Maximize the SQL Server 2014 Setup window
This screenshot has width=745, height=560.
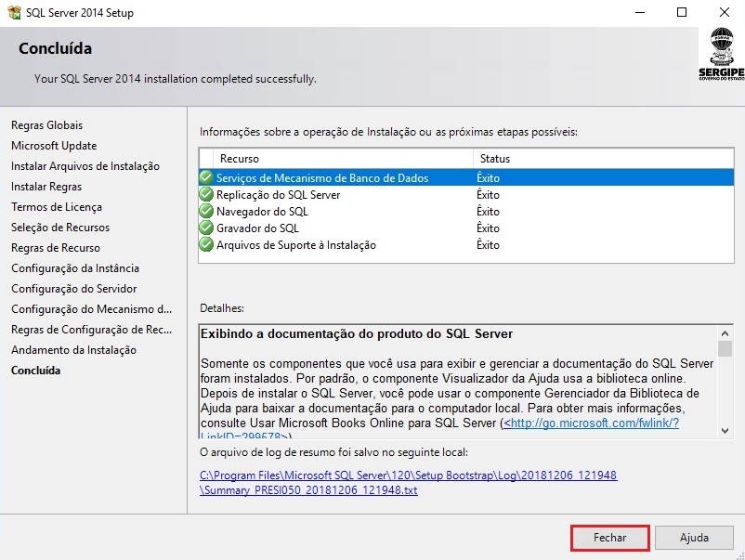point(682,13)
